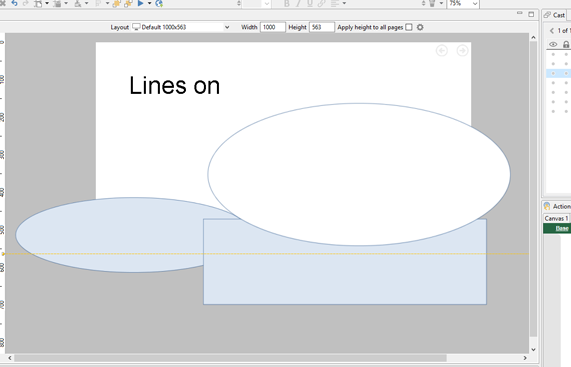
Task: Open the page settings gear icon
Action: coord(420,27)
